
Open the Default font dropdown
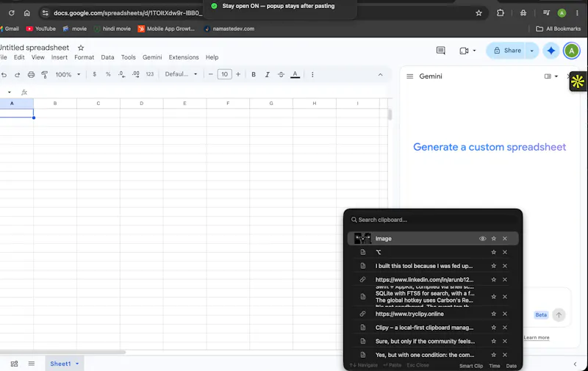tap(181, 74)
